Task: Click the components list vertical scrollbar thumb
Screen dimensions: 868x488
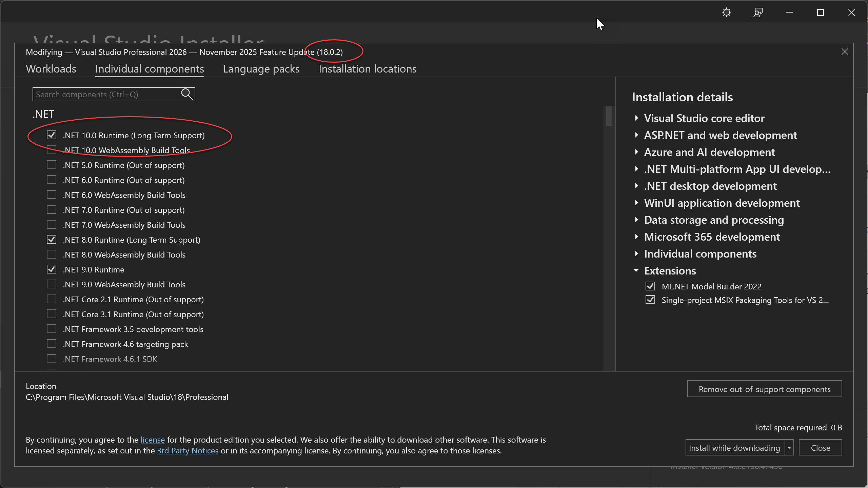Action: [x=609, y=116]
